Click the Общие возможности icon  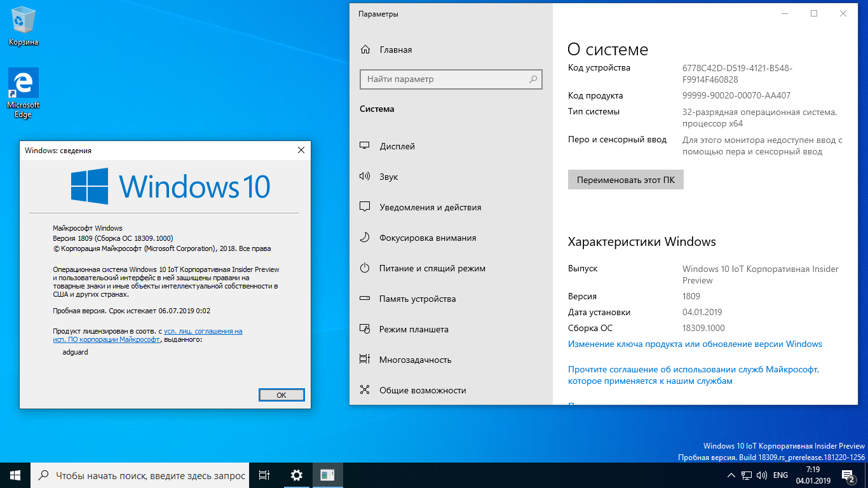(x=365, y=390)
